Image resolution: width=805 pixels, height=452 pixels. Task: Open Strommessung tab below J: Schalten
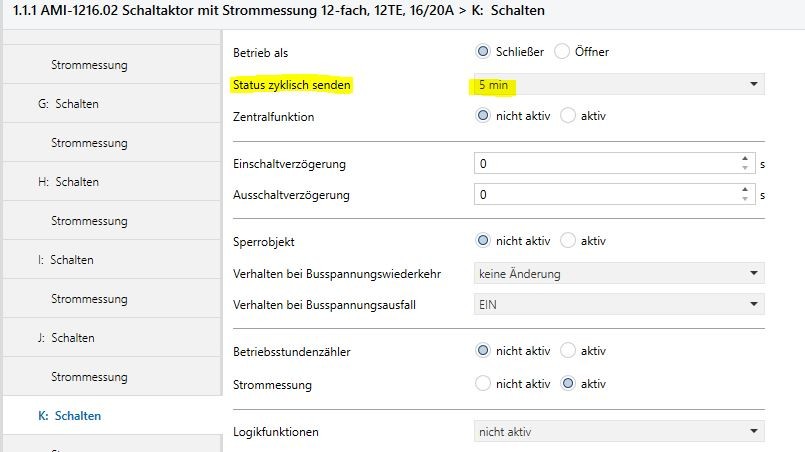coord(89,376)
